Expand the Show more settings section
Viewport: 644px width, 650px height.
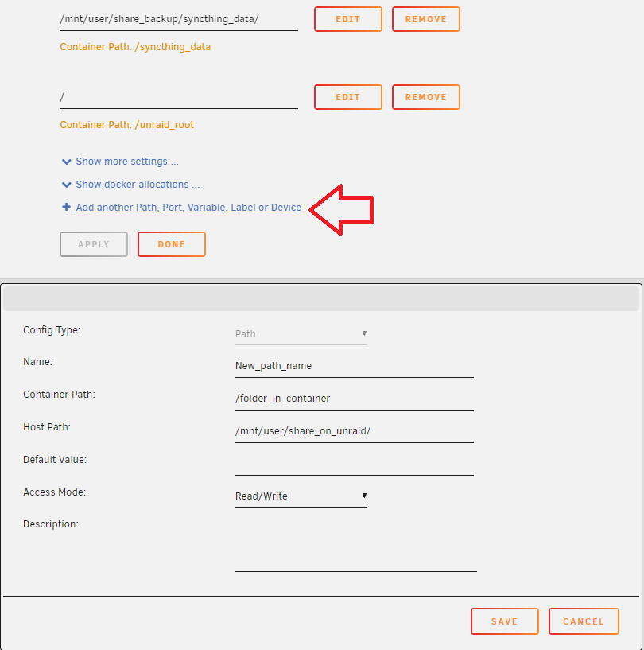click(x=126, y=161)
